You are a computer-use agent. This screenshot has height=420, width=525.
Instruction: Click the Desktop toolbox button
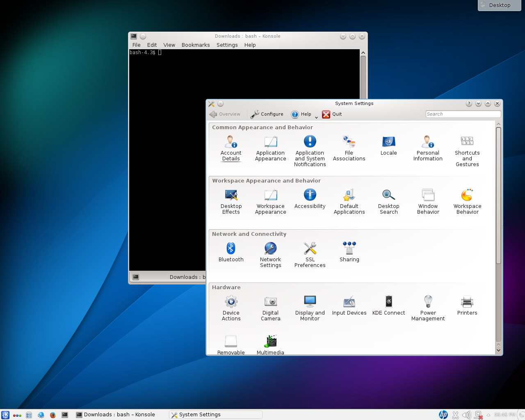[500, 5]
